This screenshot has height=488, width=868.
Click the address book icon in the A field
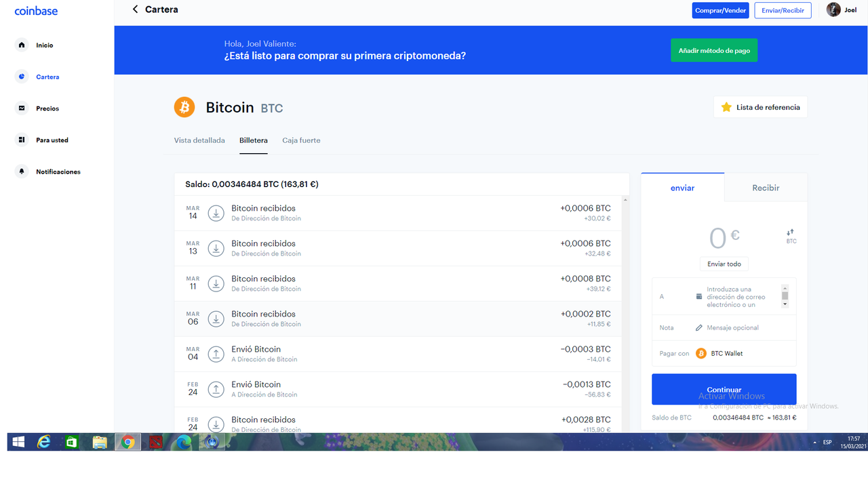point(699,297)
